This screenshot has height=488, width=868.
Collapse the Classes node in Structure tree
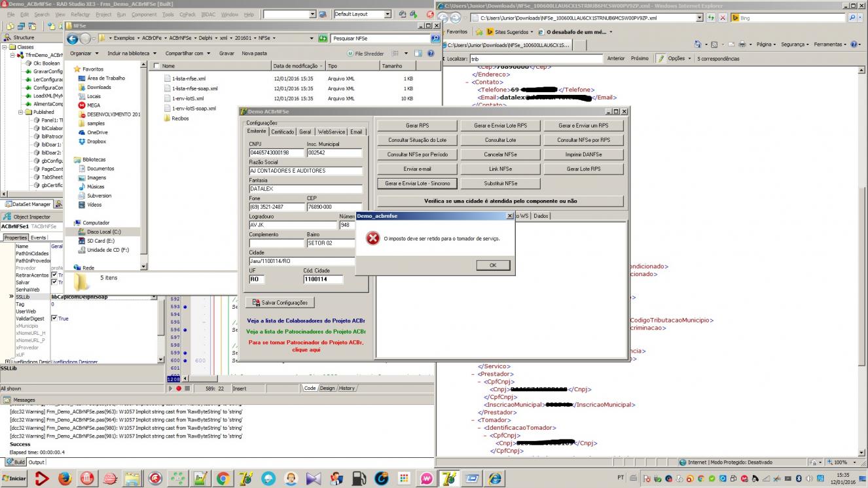point(5,47)
